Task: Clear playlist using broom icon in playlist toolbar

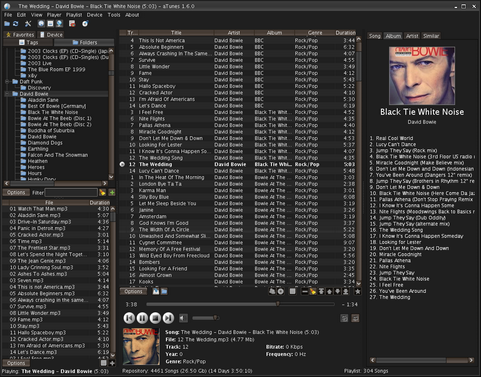Action: tap(313, 292)
